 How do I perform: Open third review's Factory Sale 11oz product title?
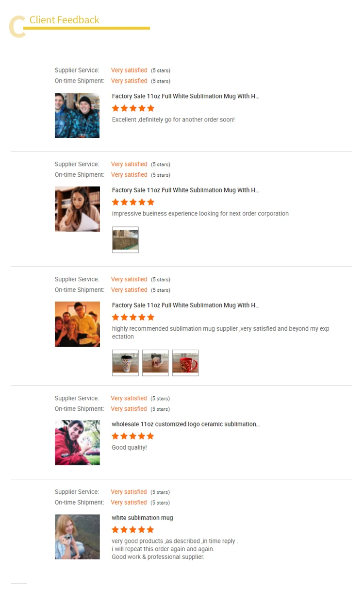coord(185,305)
